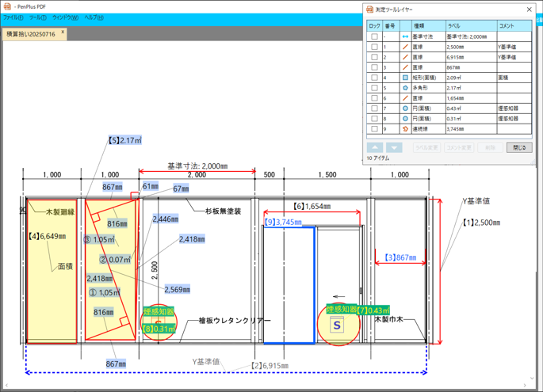This screenshot has height=392, width=543.
Task: Click the 基準寸法: 2,000㎜ label in drawing
Action: pyautogui.click(x=197, y=166)
